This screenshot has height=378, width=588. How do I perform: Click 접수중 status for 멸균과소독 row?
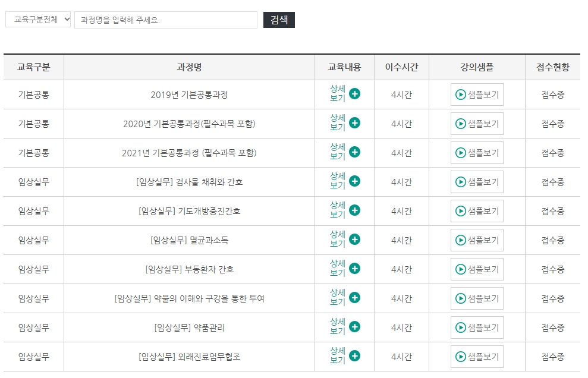553,240
